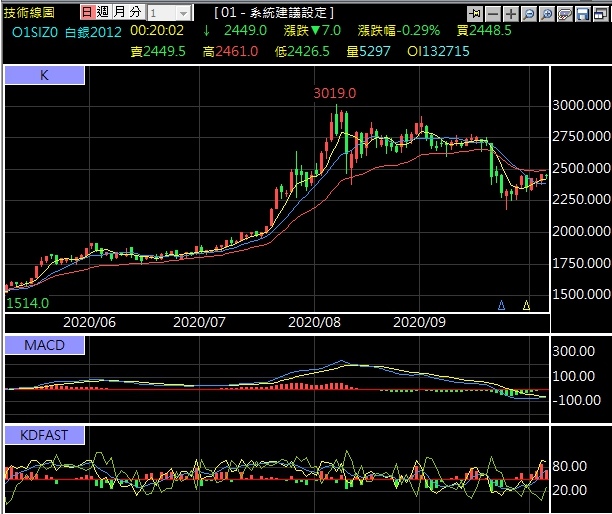Switch to weekly (週) period
This screenshot has width=612, height=514.
[x=103, y=12]
